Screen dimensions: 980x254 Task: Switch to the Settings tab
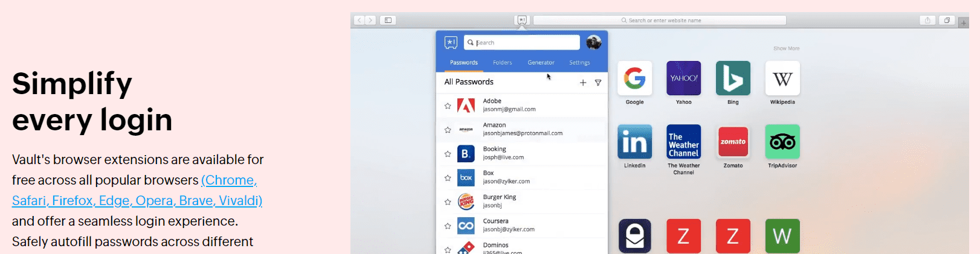tap(579, 63)
